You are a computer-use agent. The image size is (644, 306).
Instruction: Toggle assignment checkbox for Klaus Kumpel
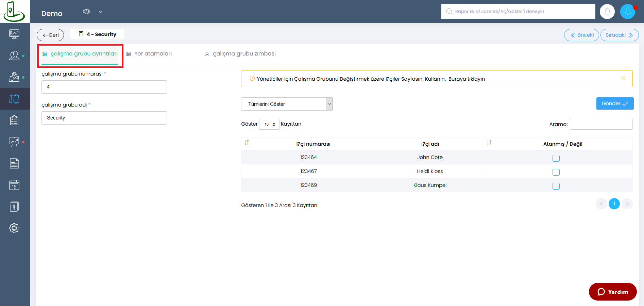point(556,186)
